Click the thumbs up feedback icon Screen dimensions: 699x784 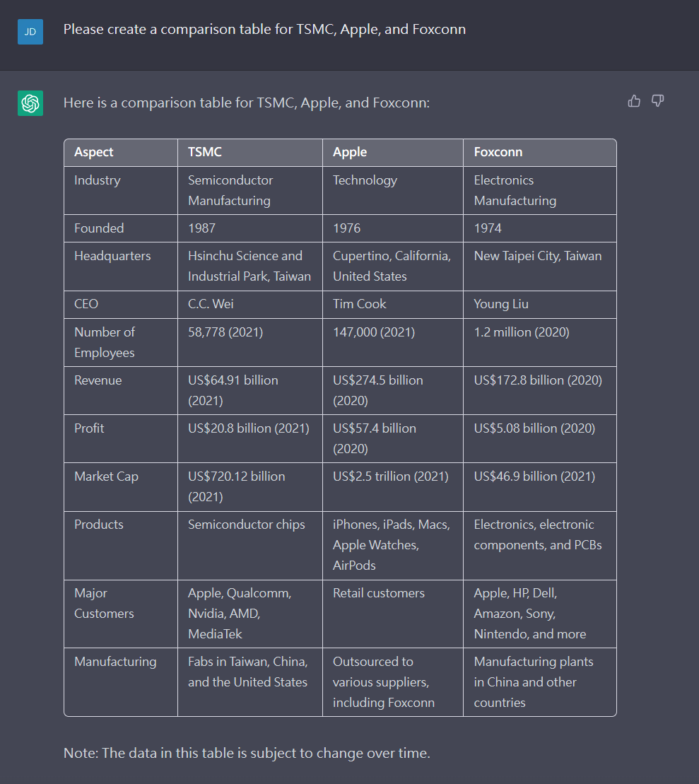[634, 101]
